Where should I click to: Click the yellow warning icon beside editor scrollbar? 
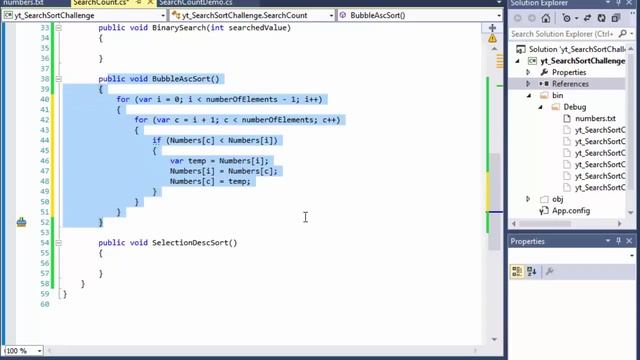click(492, 39)
